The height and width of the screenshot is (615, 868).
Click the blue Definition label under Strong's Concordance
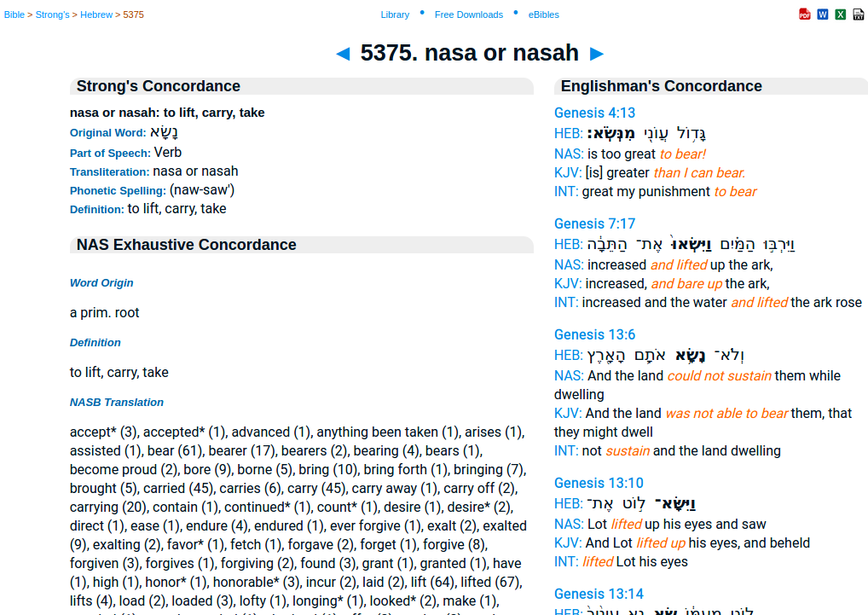click(x=97, y=209)
